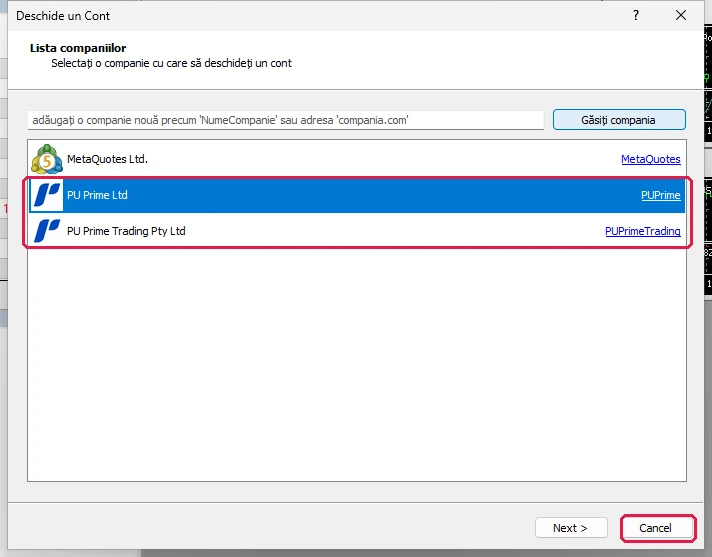Select the PU Prime Ltd row
This screenshot has height=557, width=712.
click(x=357, y=195)
